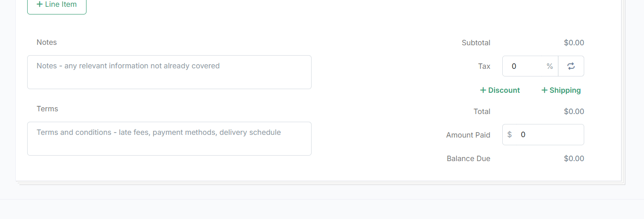The height and width of the screenshot is (219, 644).
Task: Click the Amount Paid label
Action: [468, 135]
